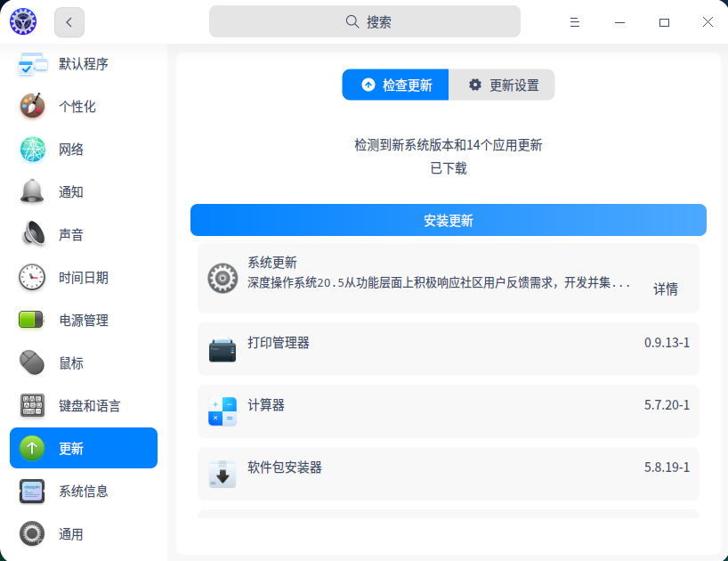This screenshot has width=728, height=561.
Task: Click the 系统更新 gear icon in the update list
Action: (222, 278)
